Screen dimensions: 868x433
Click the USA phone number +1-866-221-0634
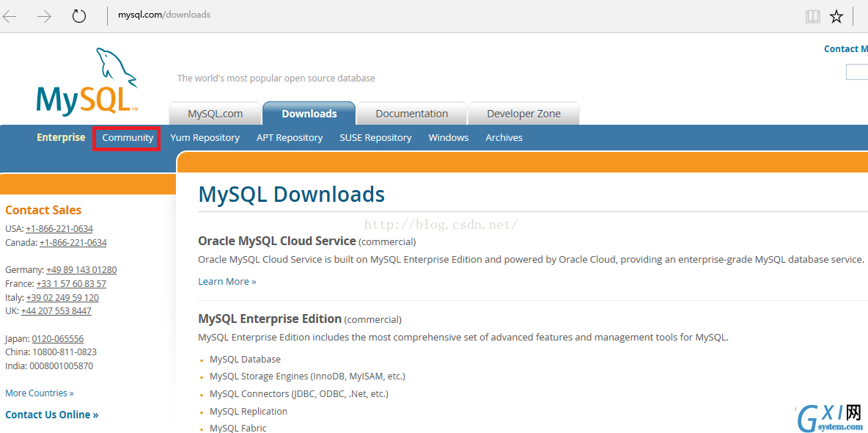tap(59, 228)
